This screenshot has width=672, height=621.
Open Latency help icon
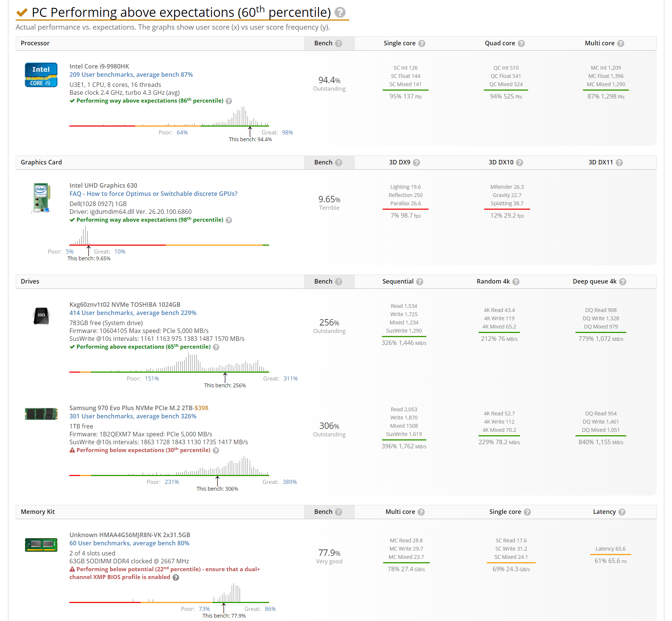pyautogui.click(x=622, y=512)
